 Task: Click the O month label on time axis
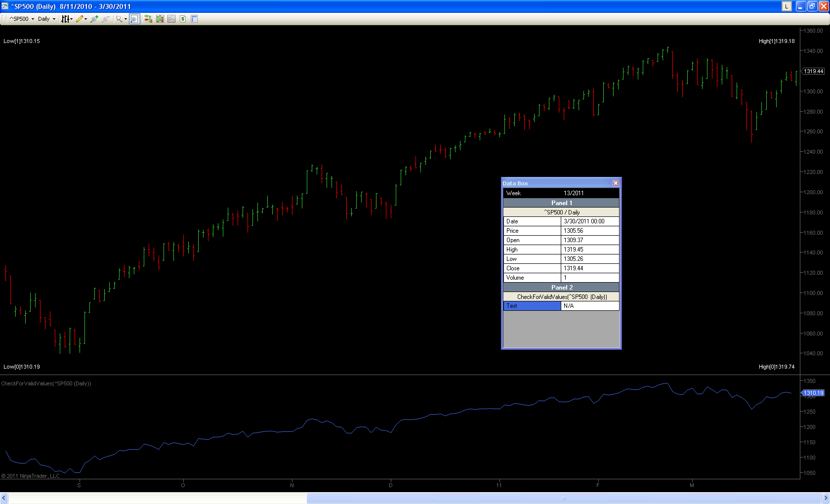pyautogui.click(x=183, y=485)
